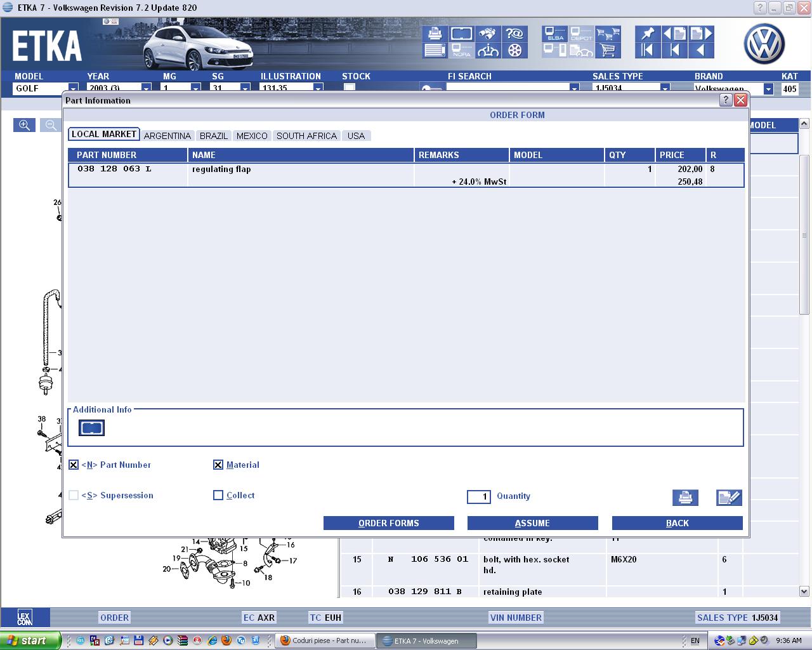812x650 pixels.
Task: Expand the MODEL dropdown showing GOLF
Action: [x=73, y=89]
